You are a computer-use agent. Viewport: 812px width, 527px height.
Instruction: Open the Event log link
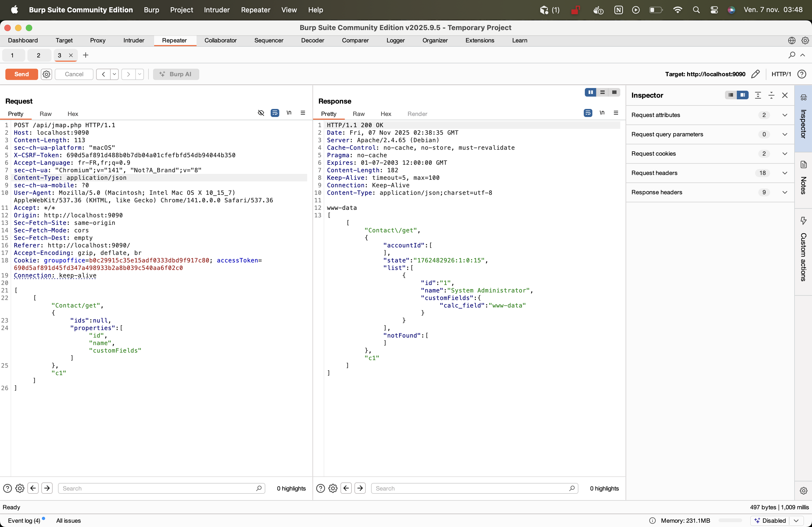(24, 521)
